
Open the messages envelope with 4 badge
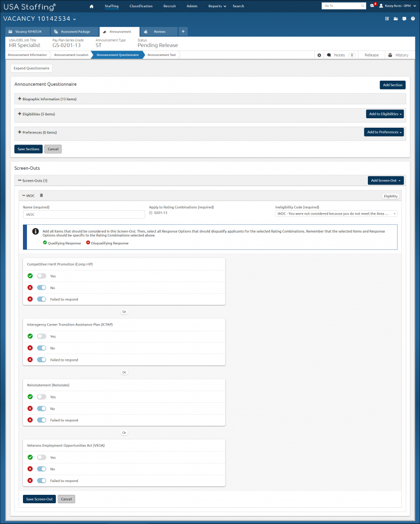[x=372, y=6]
